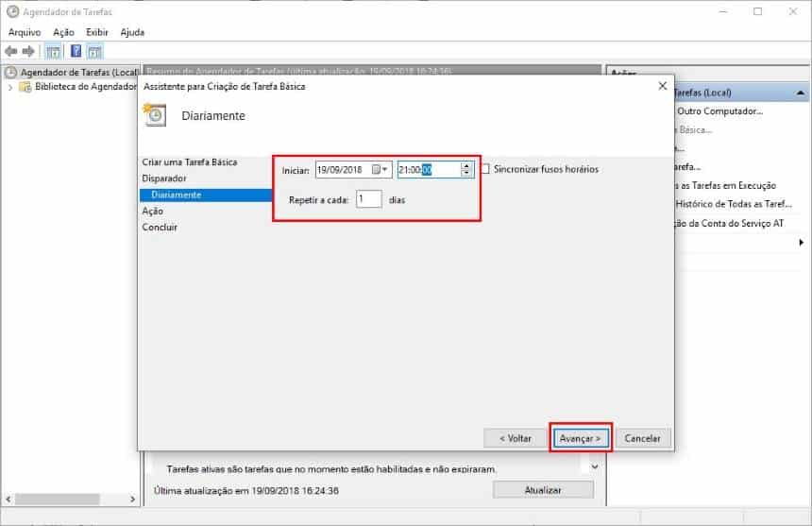Open the Ação menu

(x=63, y=32)
